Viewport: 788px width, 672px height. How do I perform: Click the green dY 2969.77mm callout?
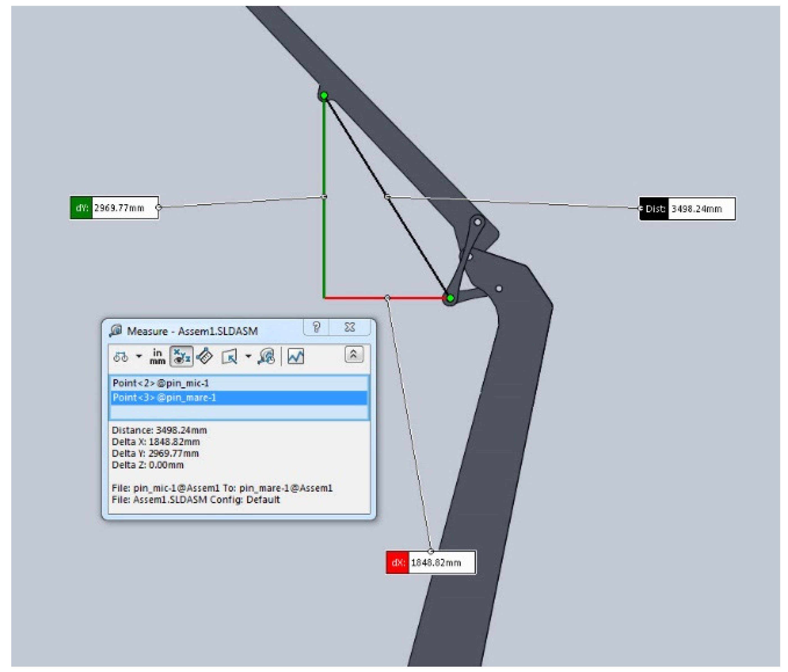point(114,208)
